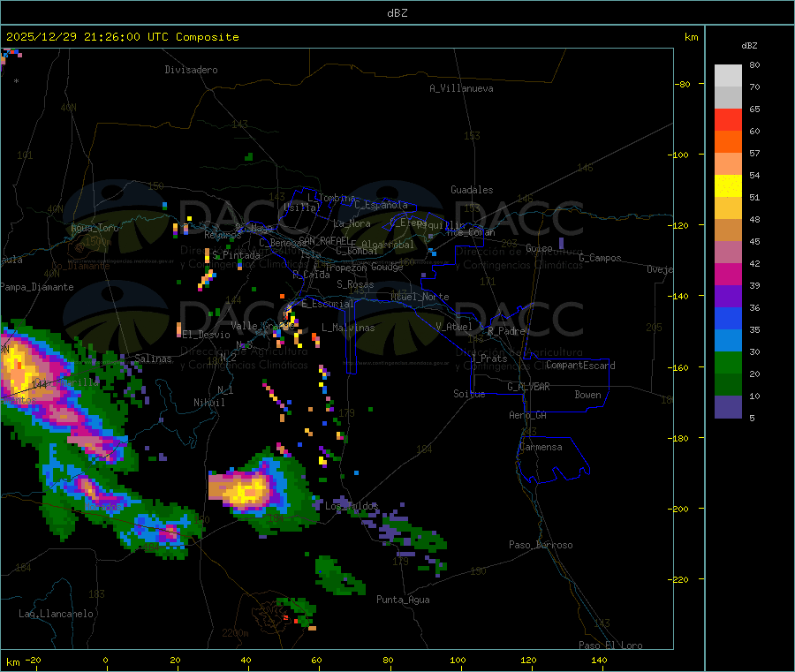
Task: Click the S_Pintada map label
Action: tap(236, 255)
